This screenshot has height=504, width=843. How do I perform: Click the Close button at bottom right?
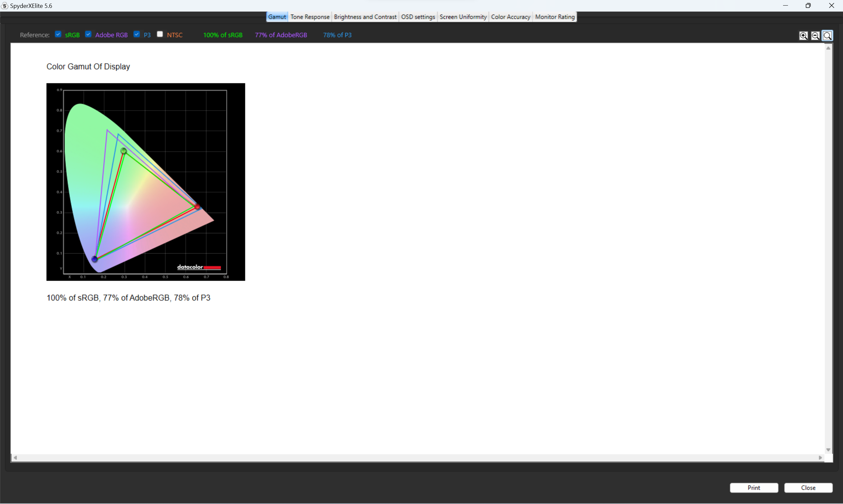point(808,488)
